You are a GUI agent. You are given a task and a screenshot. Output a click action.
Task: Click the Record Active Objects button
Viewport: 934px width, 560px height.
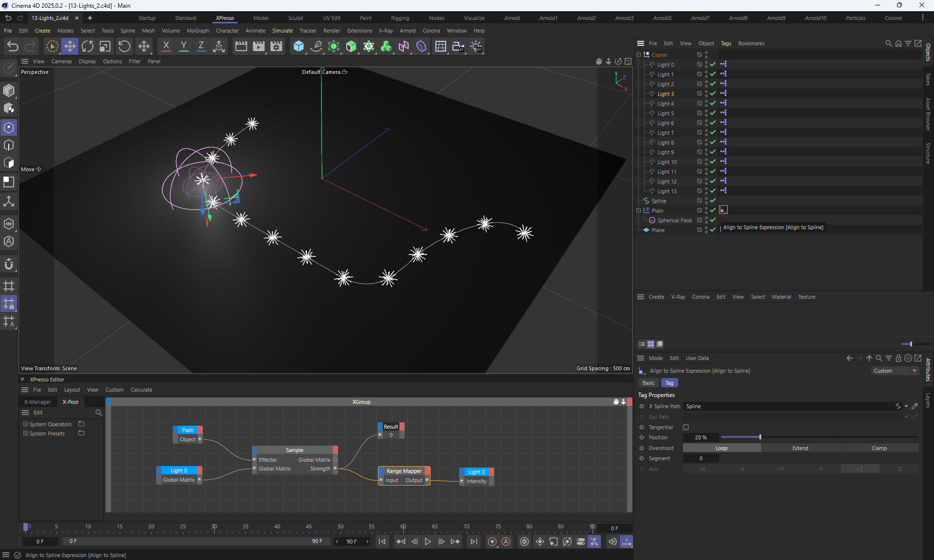point(492,542)
